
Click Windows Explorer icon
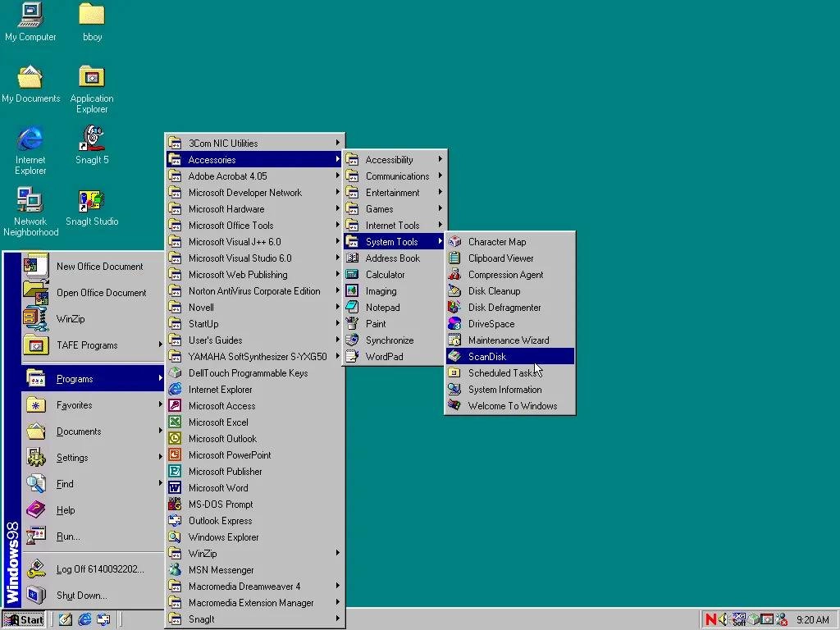[175, 536]
